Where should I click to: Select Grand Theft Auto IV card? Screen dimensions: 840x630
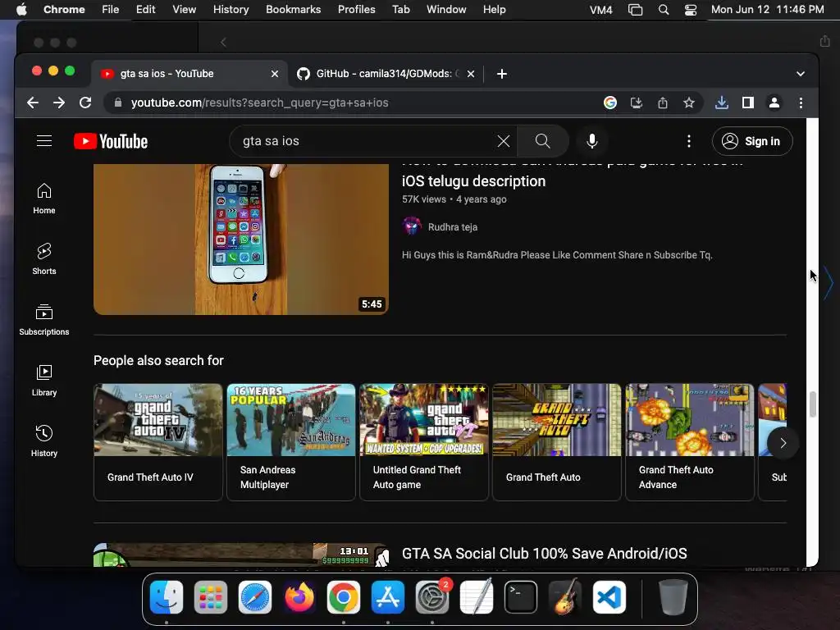tap(158, 442)
